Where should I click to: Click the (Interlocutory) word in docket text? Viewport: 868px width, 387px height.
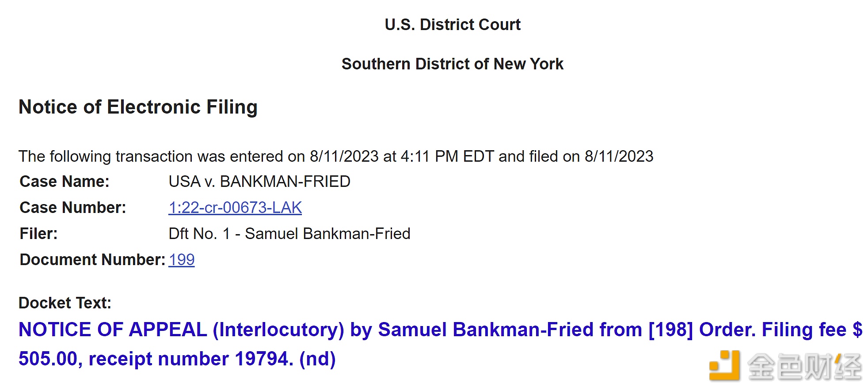(278, 330)
